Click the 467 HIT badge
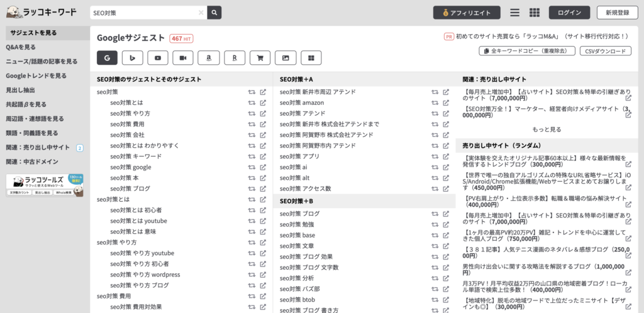The height and width of the screenshot is (313, 644). coord(182,38)
